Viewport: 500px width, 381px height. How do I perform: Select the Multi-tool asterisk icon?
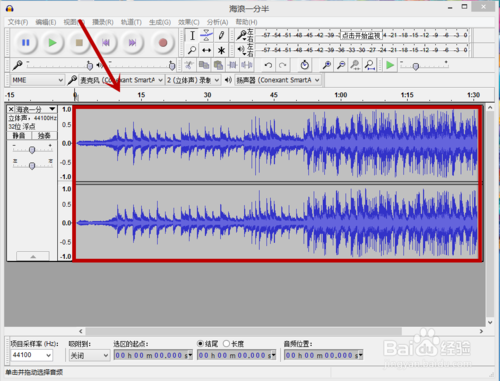221,50
